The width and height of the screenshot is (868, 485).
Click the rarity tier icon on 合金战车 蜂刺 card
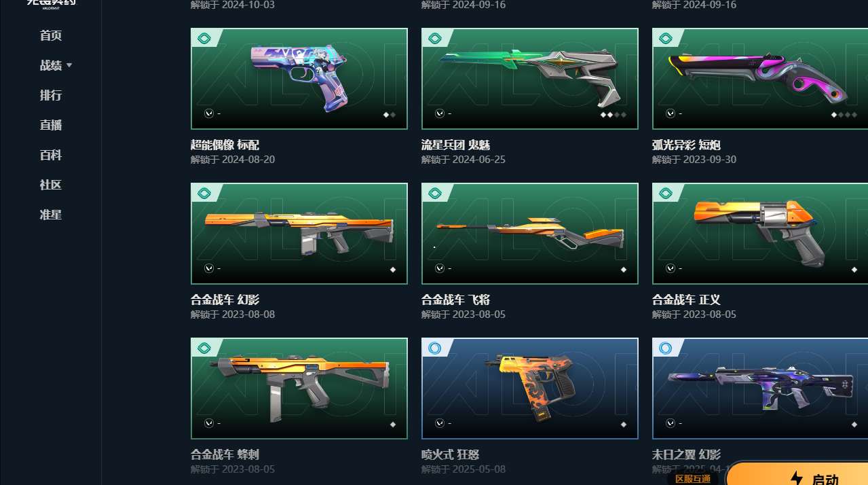tap(204, 348)
